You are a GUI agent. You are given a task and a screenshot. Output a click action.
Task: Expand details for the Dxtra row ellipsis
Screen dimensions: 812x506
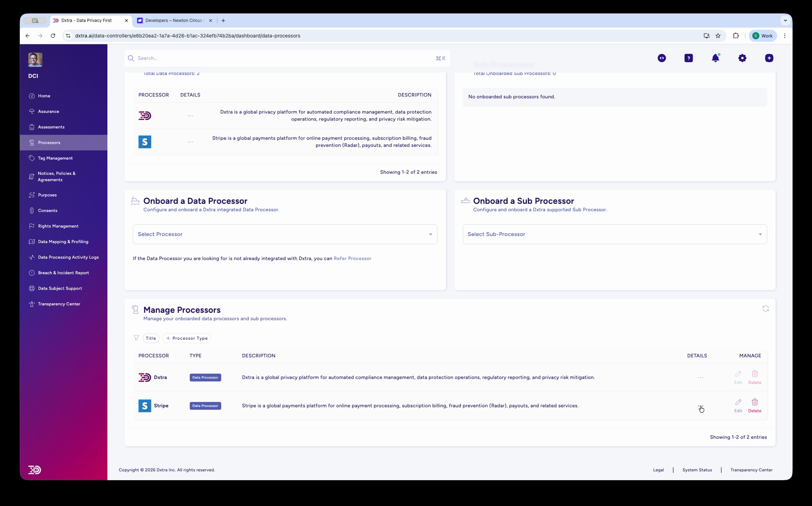coord(700,377)
